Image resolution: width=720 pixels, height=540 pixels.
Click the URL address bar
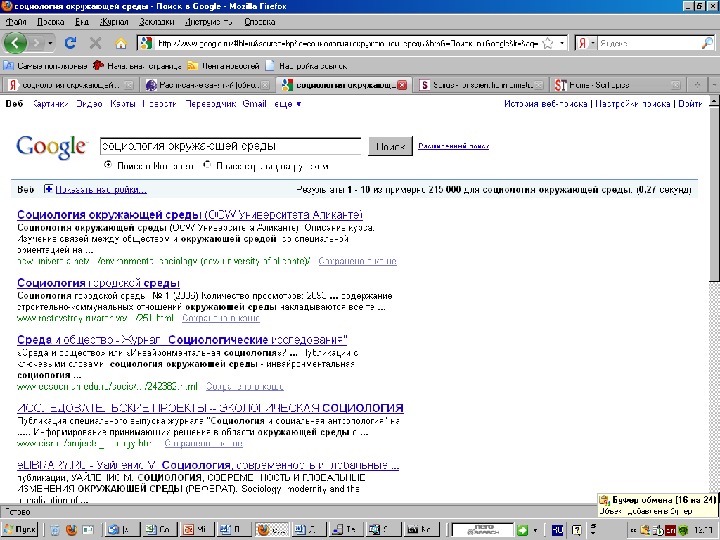[347, 43]
